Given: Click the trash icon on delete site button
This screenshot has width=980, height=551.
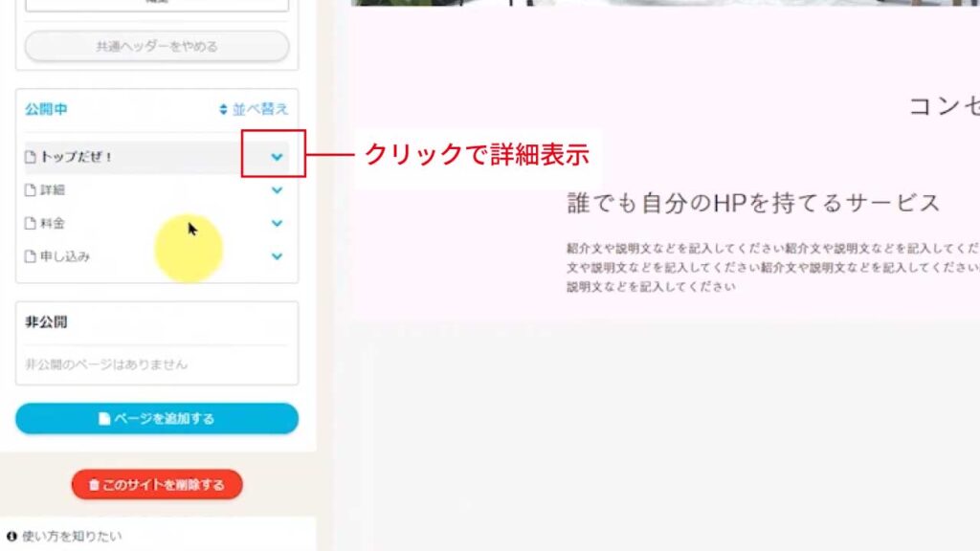Looking at the screenshot, I should (x=94, y=485).
